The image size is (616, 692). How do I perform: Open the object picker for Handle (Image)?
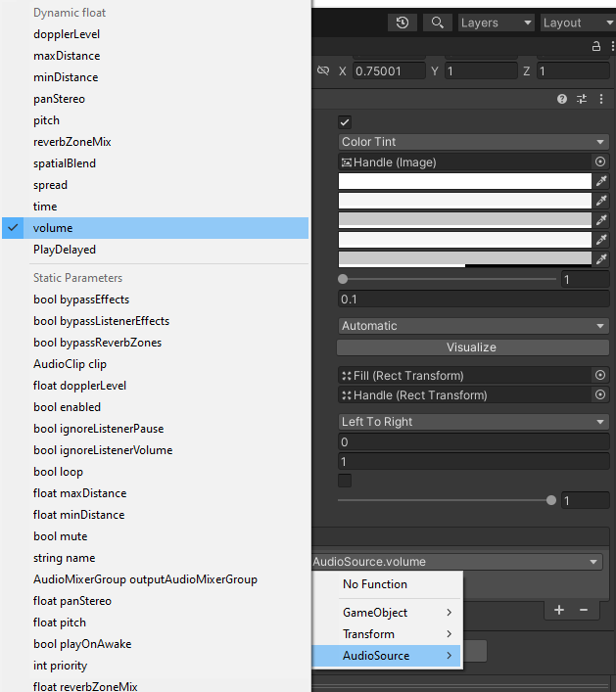coord(600,162)
